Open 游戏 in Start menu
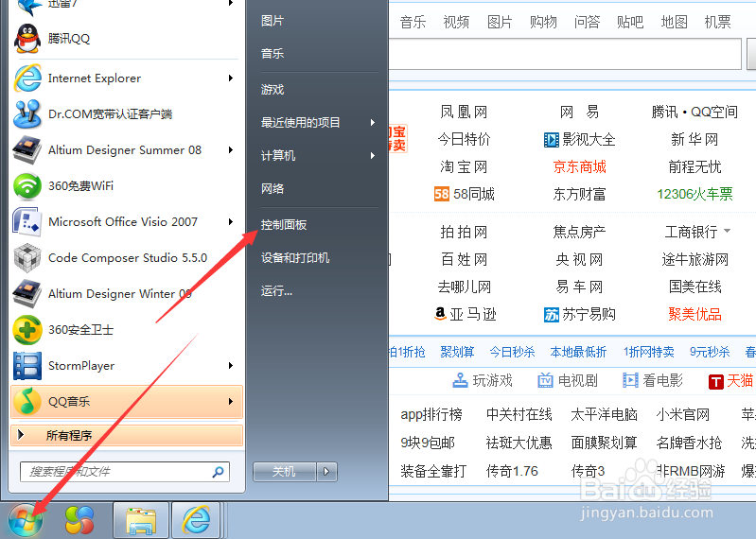 pyautogui.click(x=273, y=90)
